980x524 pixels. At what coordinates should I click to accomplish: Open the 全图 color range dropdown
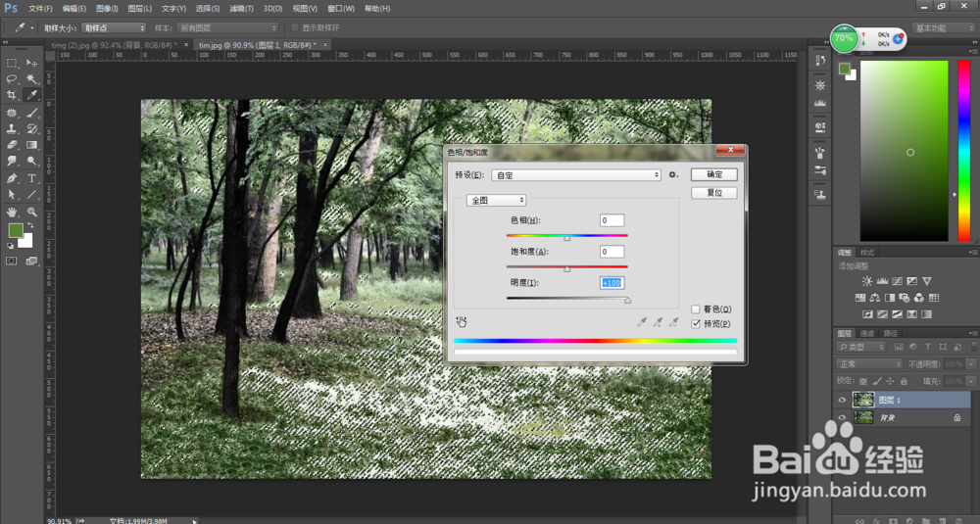click(x=496, y=201)
